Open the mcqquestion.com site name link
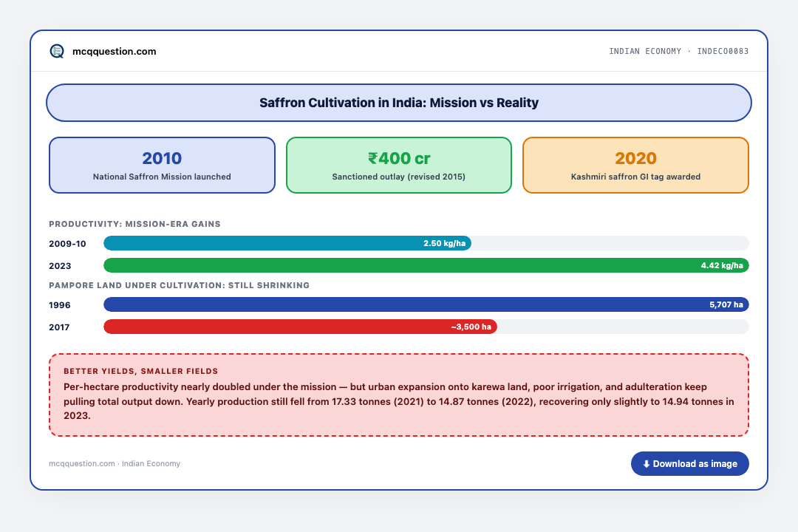Viewport: 798px width, 532px height. click(x=114, y=52)
